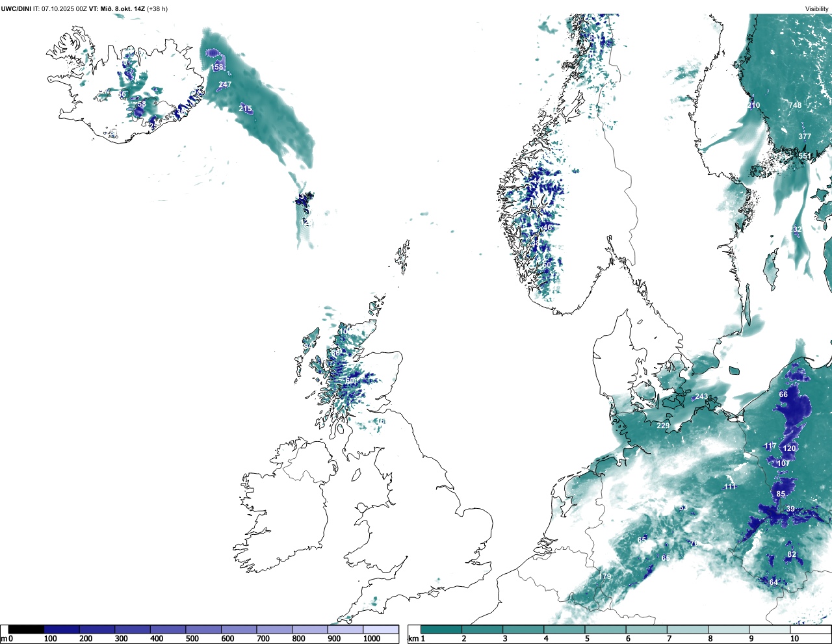Click the '07.10.2025 00Z' initial time

pos(64,9)
